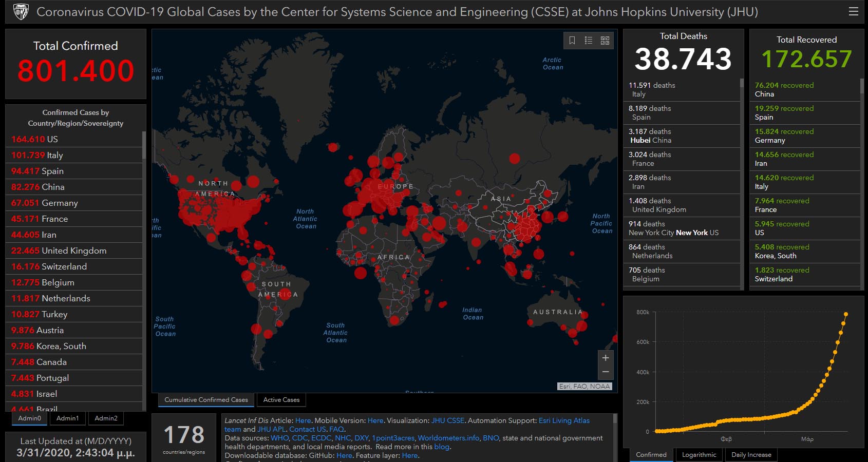Click the Contact US link
Viewport: 868px width, 462px height.
click(308, 429)
